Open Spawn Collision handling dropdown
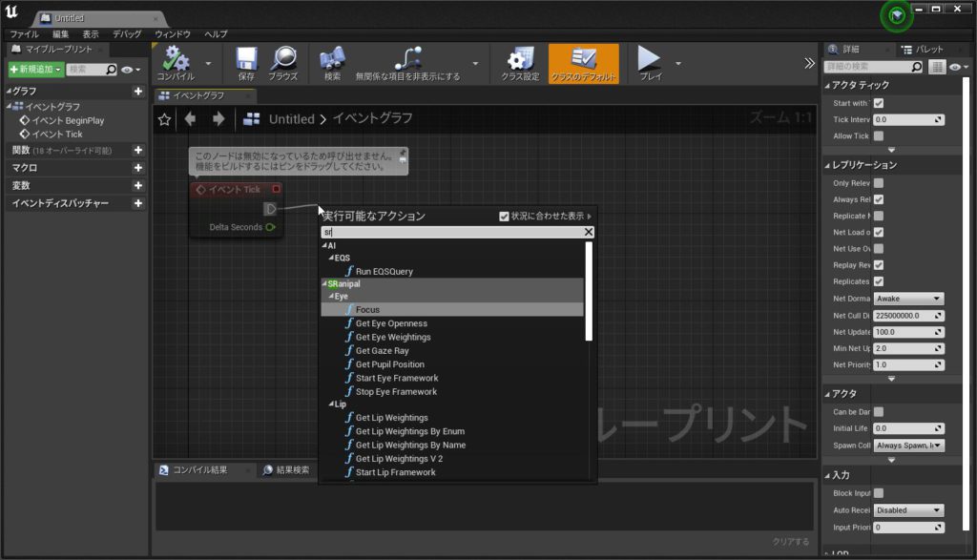This screenshot has height=560, width=977. click(x=908, y=446)
